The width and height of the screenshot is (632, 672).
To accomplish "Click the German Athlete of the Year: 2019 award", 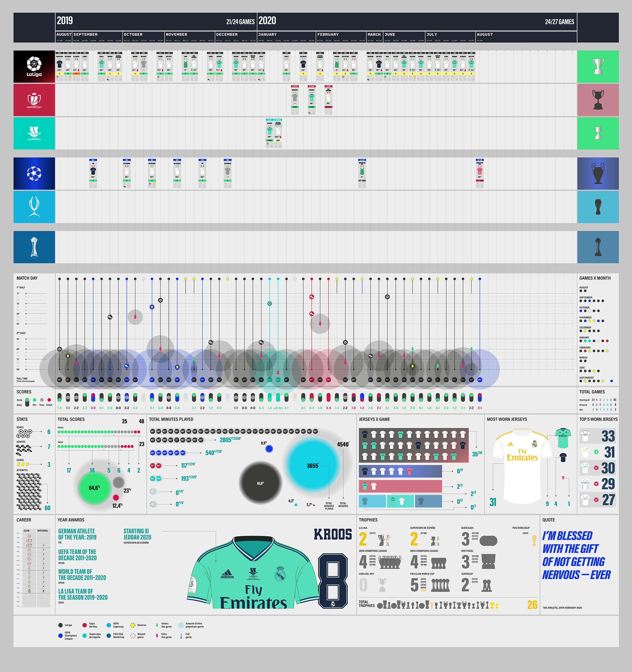I will (x=77, y=534).
